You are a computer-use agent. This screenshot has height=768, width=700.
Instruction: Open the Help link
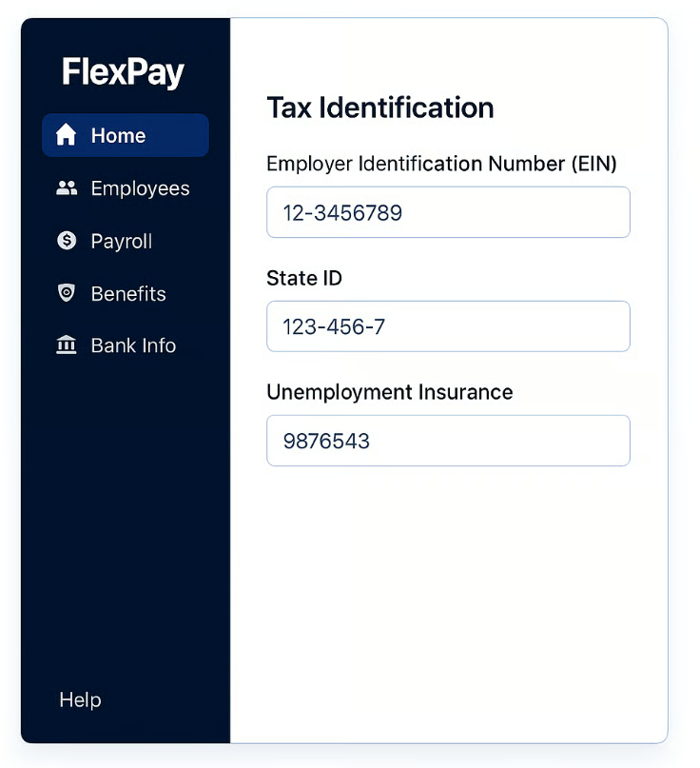coord(80,699)
